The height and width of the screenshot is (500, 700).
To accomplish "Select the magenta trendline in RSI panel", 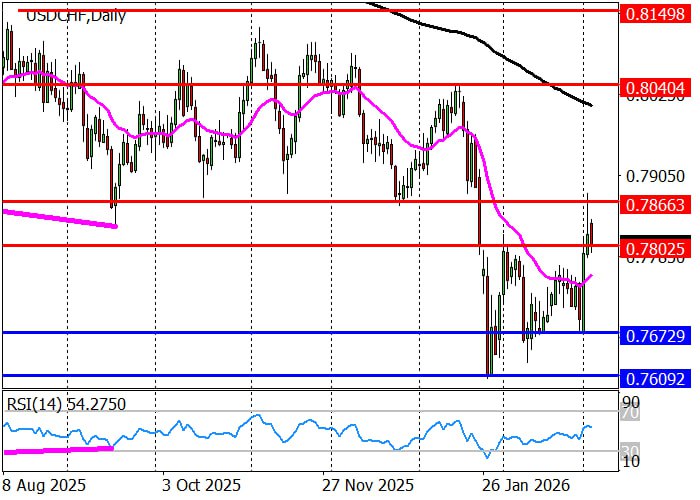I will (x=60, y=451).
